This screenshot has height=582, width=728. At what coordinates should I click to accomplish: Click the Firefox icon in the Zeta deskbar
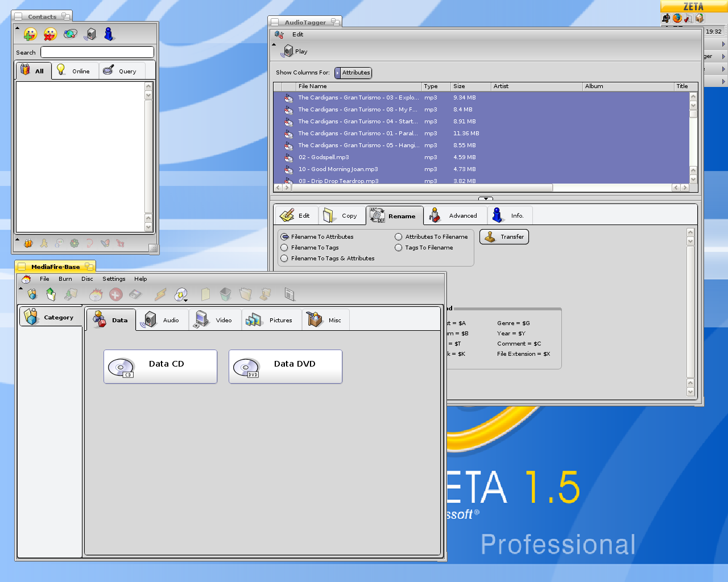[x=677, y=18]
